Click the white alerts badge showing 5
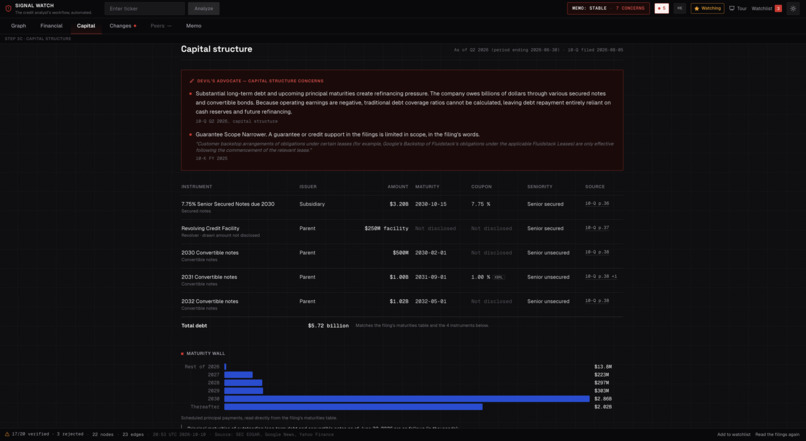The width and height of the screenshot is (806, 441). click(x=661, y=8)
